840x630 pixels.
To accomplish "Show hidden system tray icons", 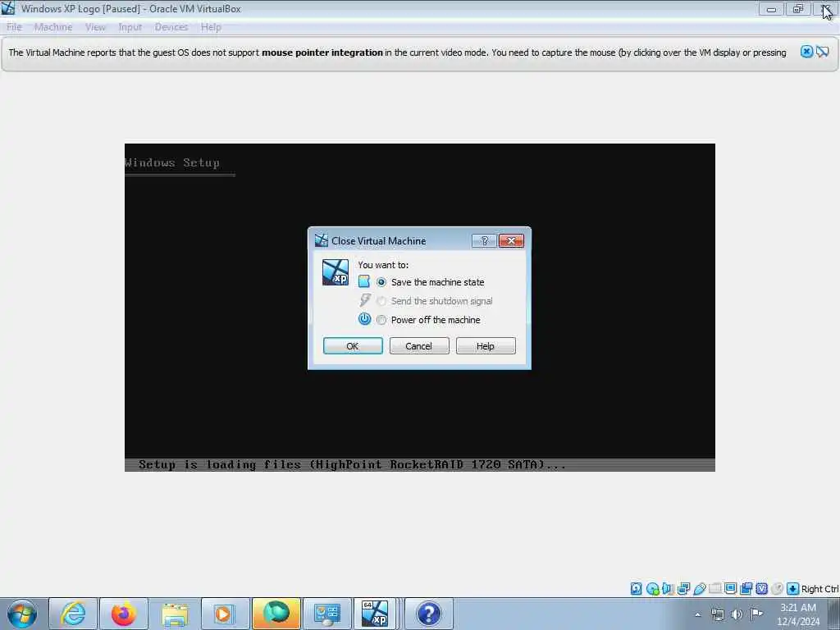I will tap(697, 614).
